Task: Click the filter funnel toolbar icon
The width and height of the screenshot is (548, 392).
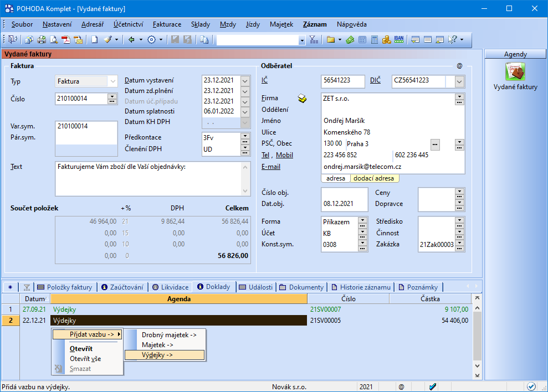Action: (314, 40)
